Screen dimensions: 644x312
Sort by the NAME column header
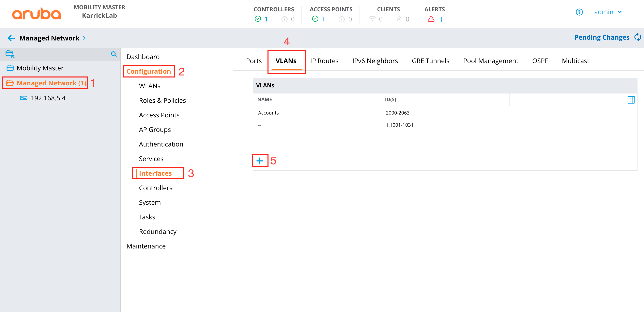264,100
